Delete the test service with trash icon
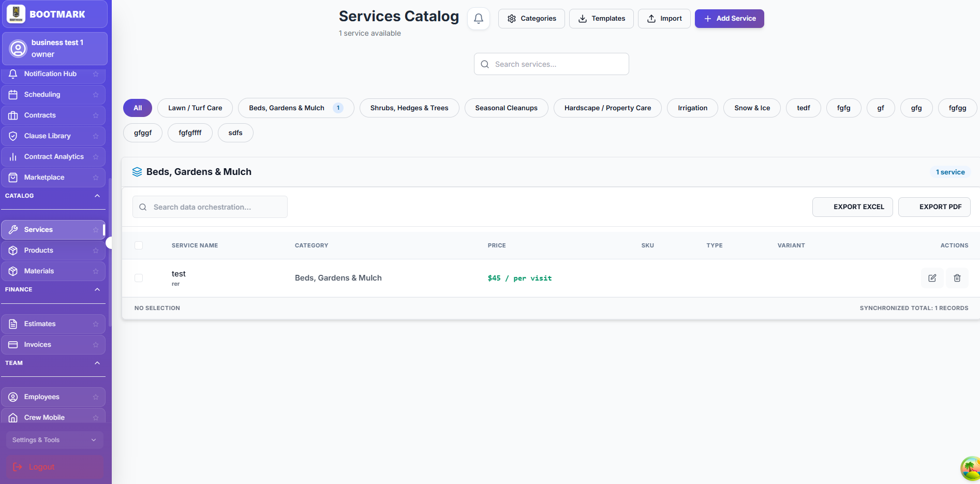The height and width of the screenshot is (484, 980). click(x=957, y=278)
